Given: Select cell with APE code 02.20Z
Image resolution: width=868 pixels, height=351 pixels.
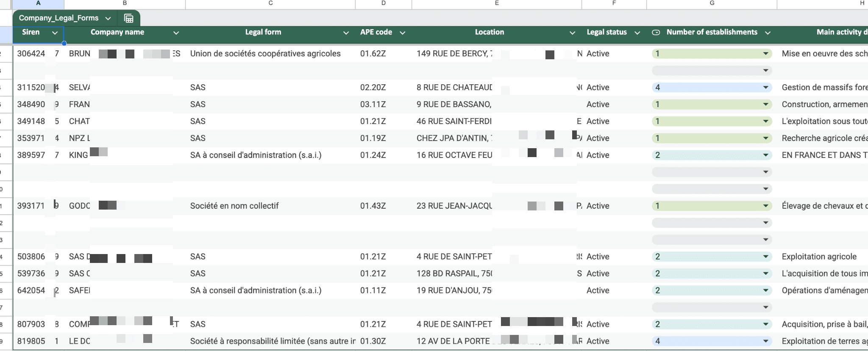Looking at the screenshot, I should [373, 88].
